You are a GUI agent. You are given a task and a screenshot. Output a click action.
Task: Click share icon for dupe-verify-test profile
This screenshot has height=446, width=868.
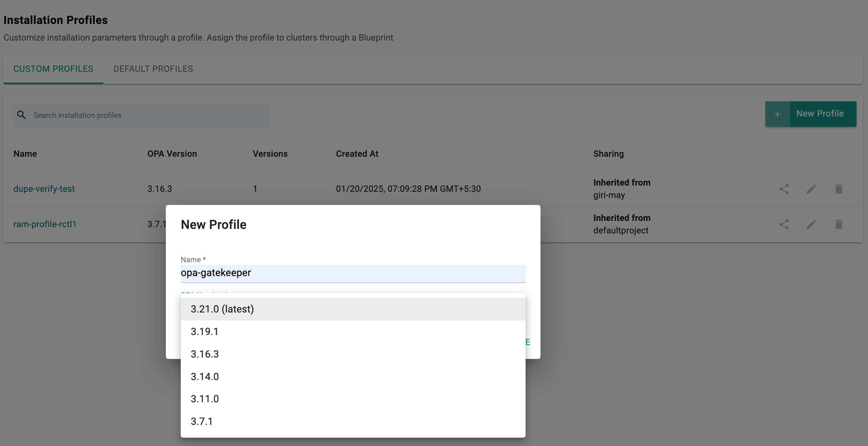pos(784,189)
